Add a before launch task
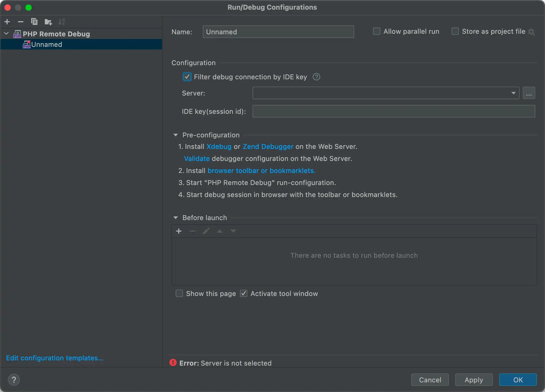This screenshot has width=545, height=392. [x=179, y=231]
